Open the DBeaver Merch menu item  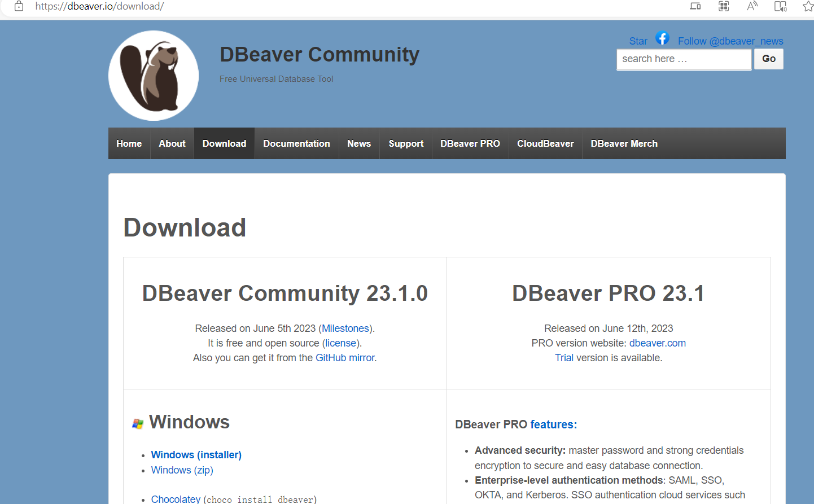tap(624, 143)
